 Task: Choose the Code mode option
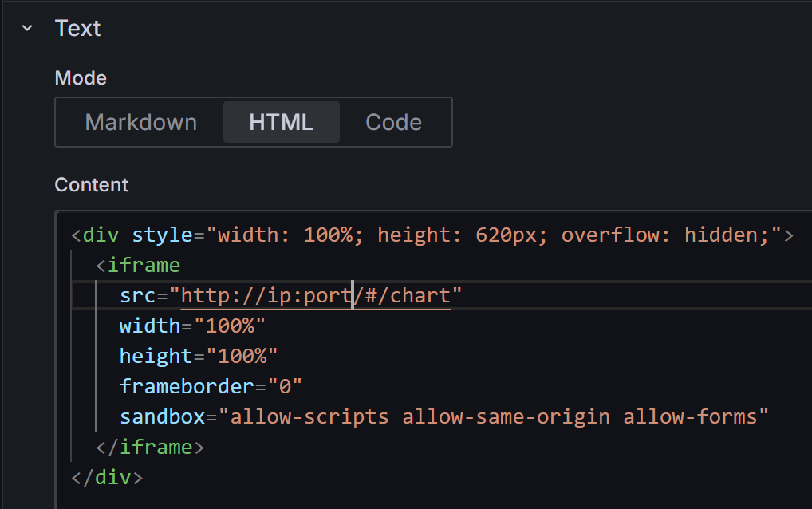click(x=393, y=122)
